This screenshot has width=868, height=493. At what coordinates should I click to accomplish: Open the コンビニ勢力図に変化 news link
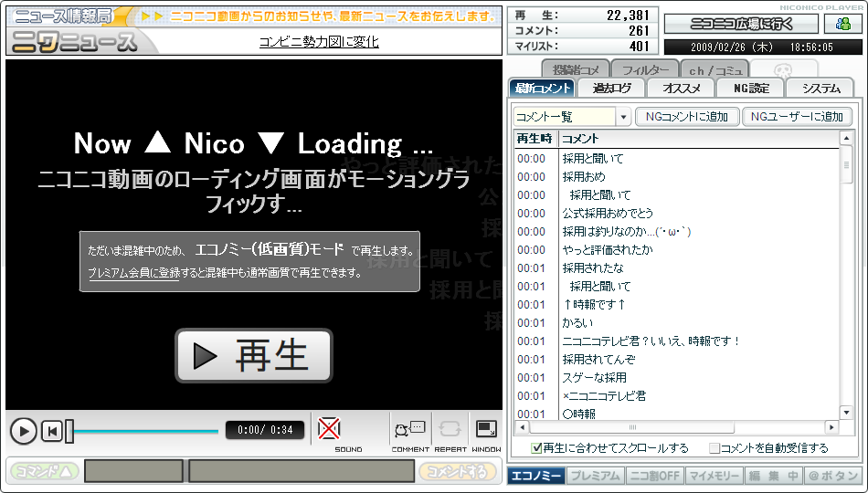click(320, 42)
